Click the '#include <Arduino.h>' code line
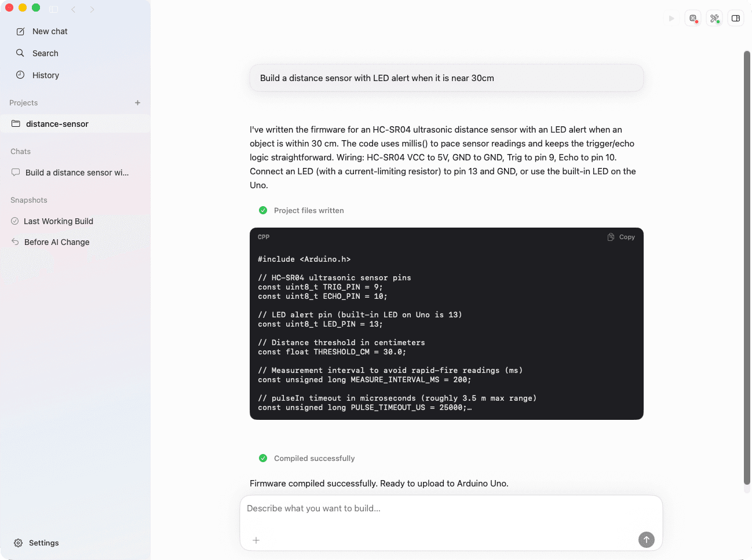 (304, 259)
